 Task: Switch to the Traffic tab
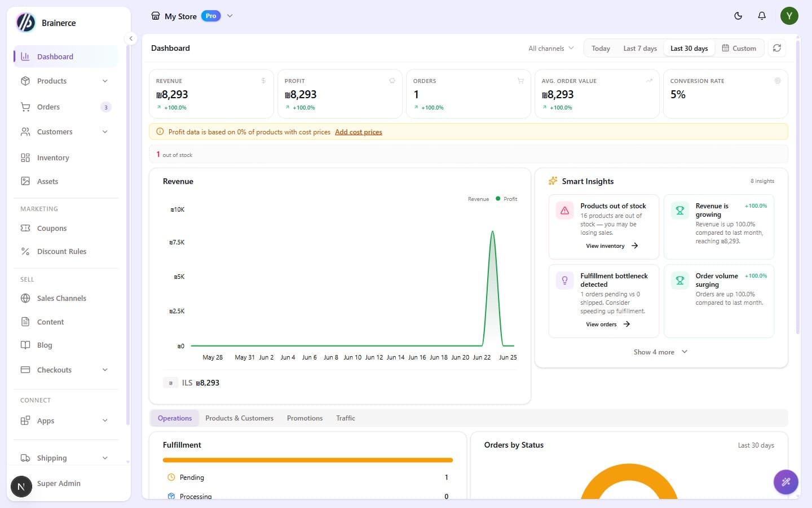(x=346, y=418)
